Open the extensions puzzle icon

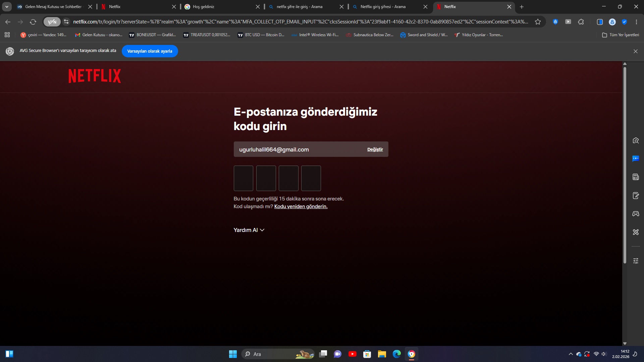click(x=581, y=22)
